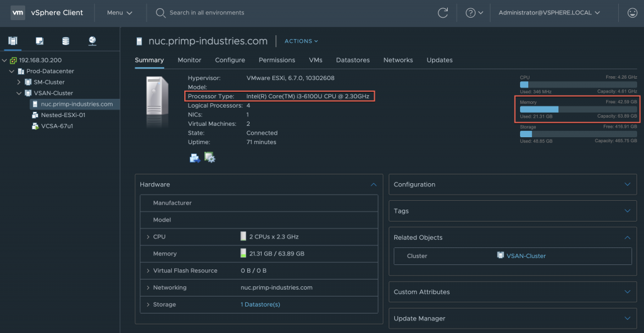The height and width of the screenshot is (333, 644).
Task: Expand the CPU row in Hardware panel
Action: click(147, 237)
